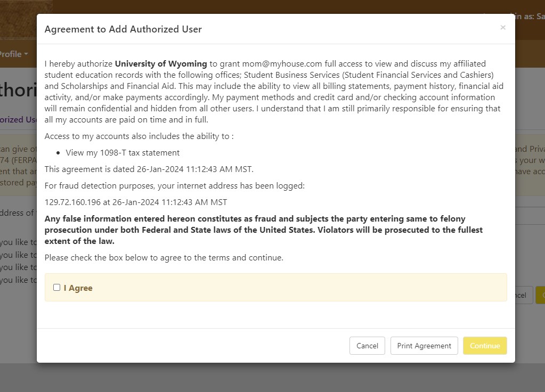Close the agreement dialog with X
Viewport: 545px width, 392px height.
[x=502, y=28]
